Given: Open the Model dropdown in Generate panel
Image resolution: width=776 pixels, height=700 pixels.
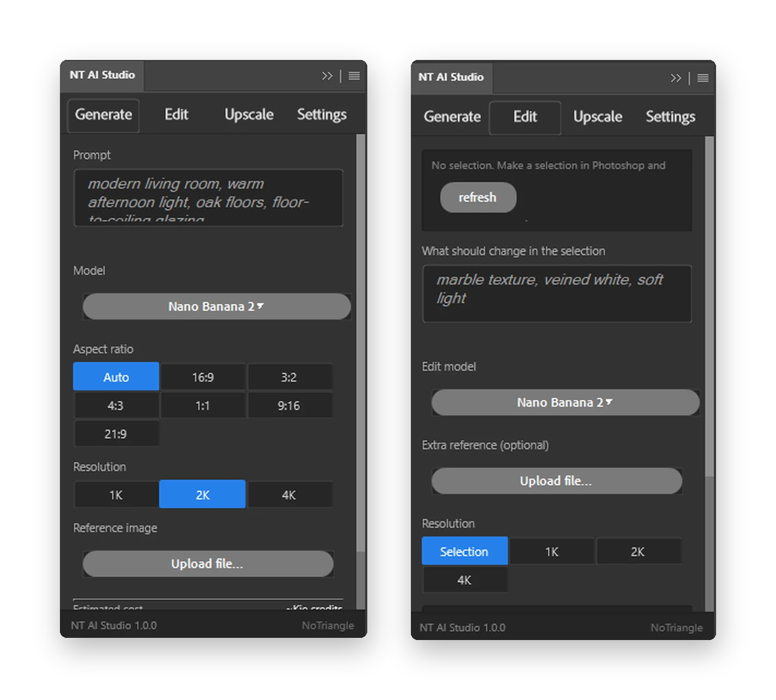Looking at the screenshot, I should [216, 306].
